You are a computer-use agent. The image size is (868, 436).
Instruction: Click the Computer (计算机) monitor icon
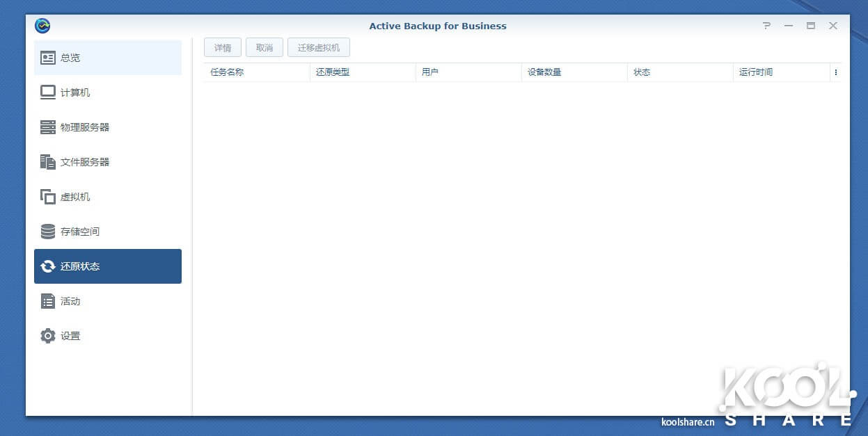pyautogui.click(x=47, y=92)
